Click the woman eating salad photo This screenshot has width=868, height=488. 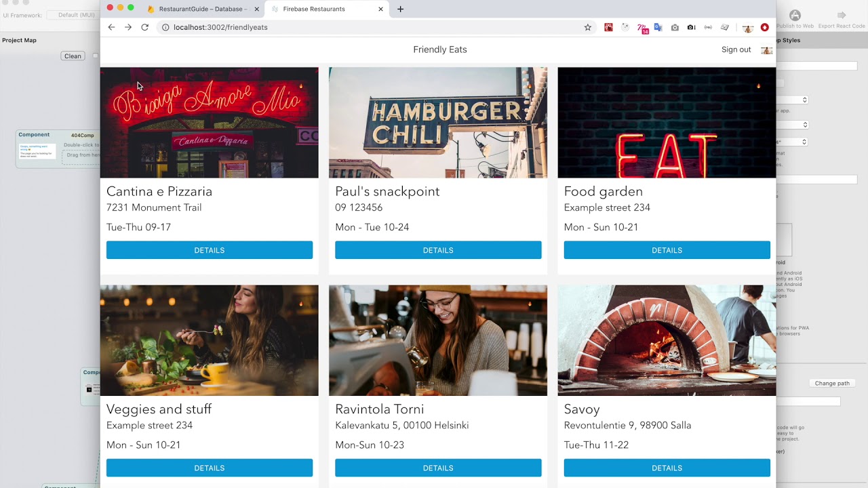210,340
